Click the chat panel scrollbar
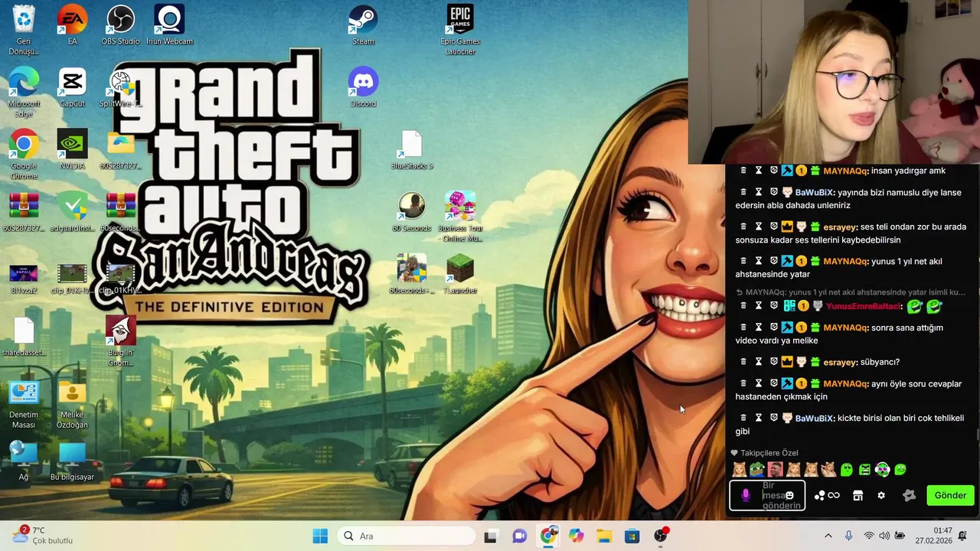The height and width of the screenshot is (551, 980). coord(977,435)
